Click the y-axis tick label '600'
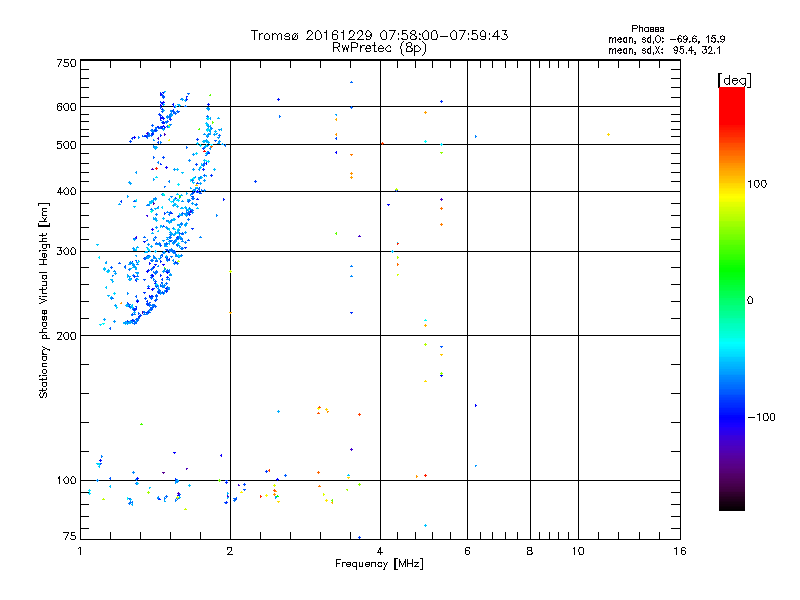 (x=66, y=107)
